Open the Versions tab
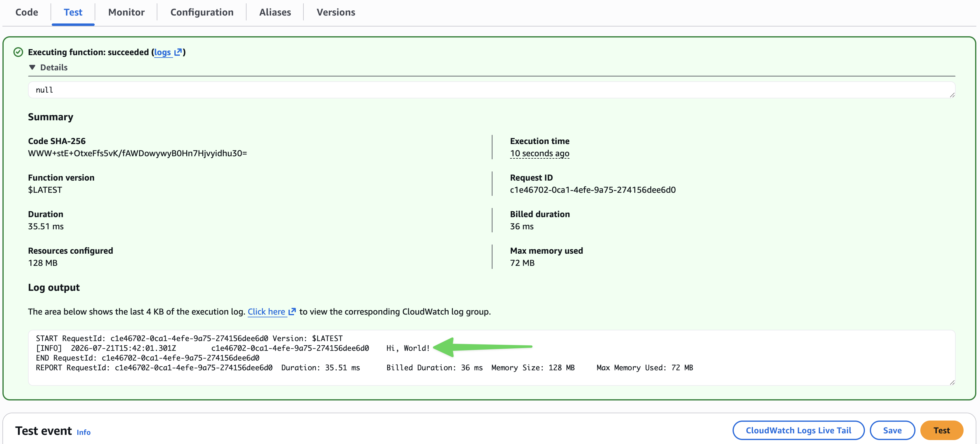Viewport: 980px width, 444px height. click(336, 12)
